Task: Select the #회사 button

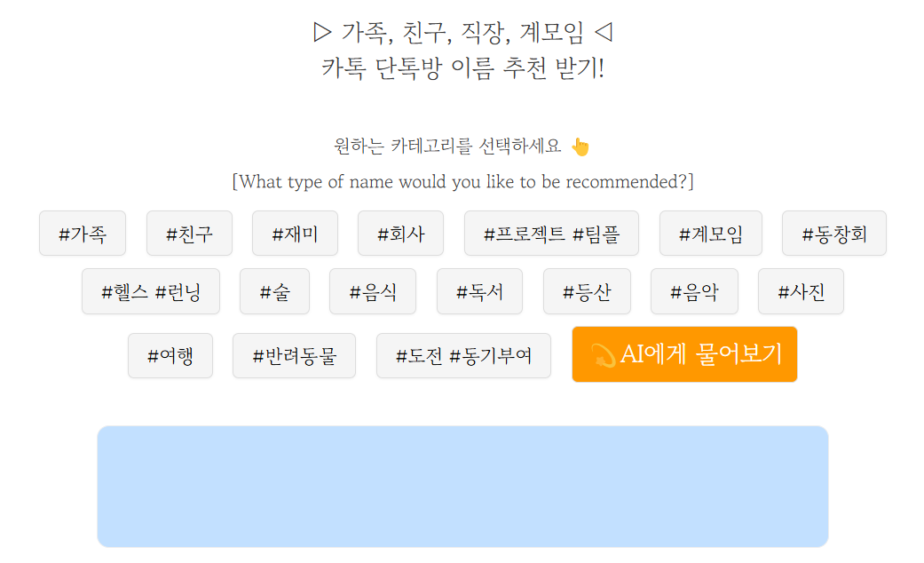Action: pos(399,233)
